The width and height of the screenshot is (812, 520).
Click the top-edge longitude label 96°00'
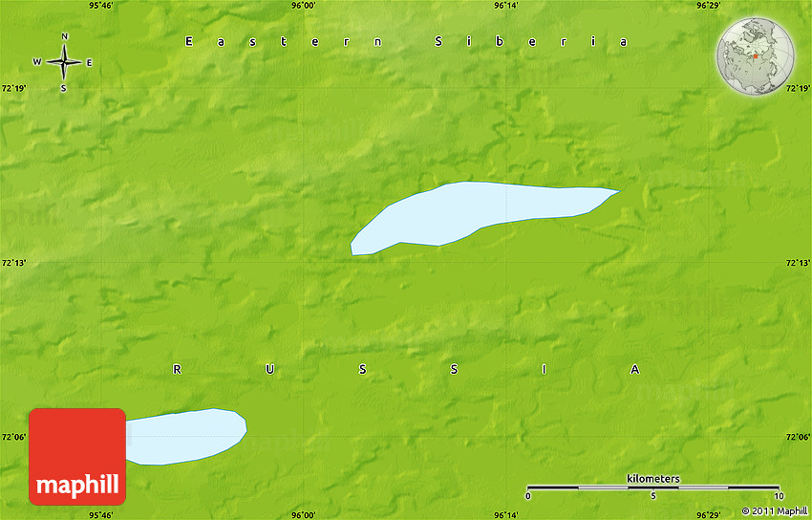coord(304,5)
